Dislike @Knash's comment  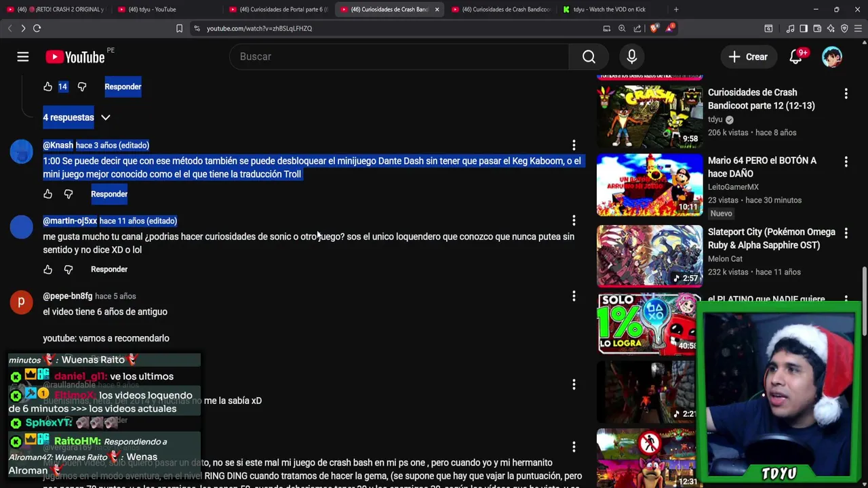[68, 194]
